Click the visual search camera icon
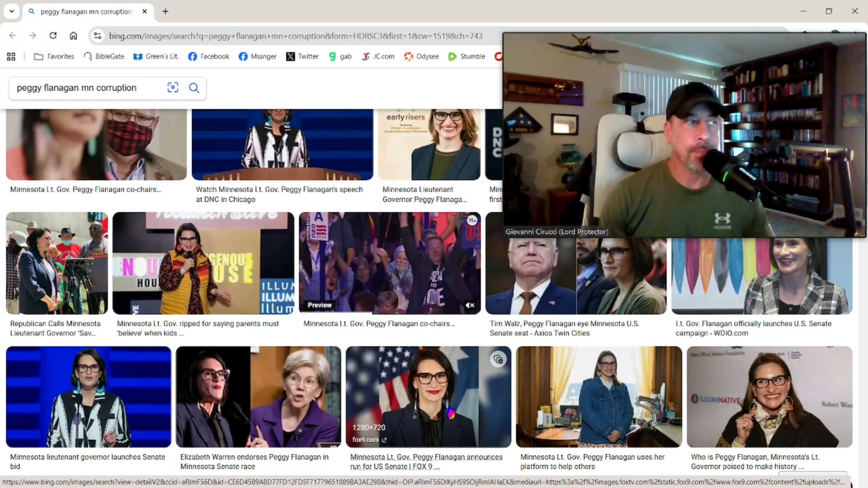Viewport: 868px width, 488px height. (173, 87)
